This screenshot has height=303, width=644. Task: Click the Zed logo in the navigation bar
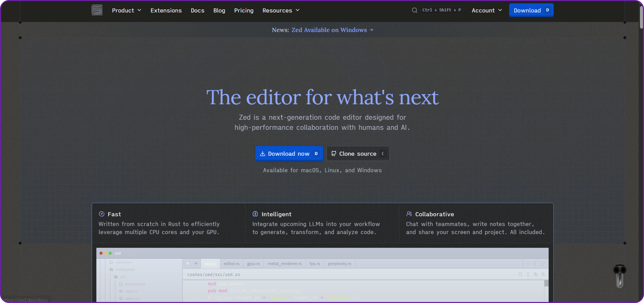pos(97,10)
